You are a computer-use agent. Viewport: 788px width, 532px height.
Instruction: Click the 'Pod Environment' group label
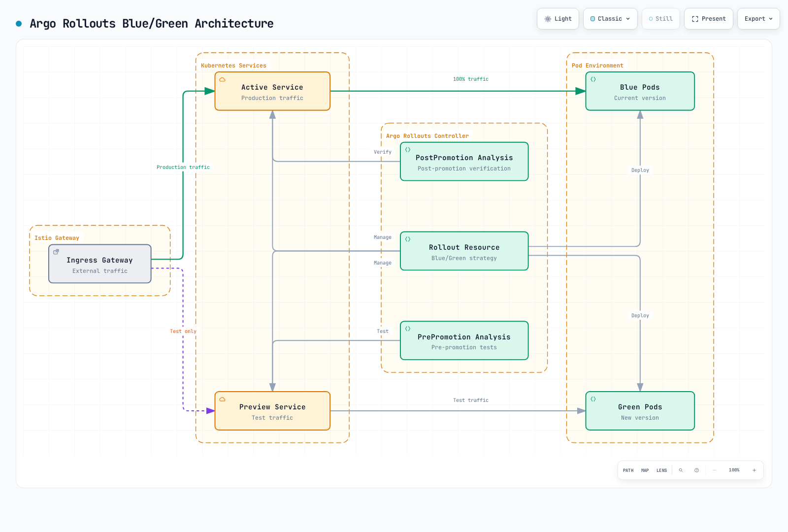597,66
